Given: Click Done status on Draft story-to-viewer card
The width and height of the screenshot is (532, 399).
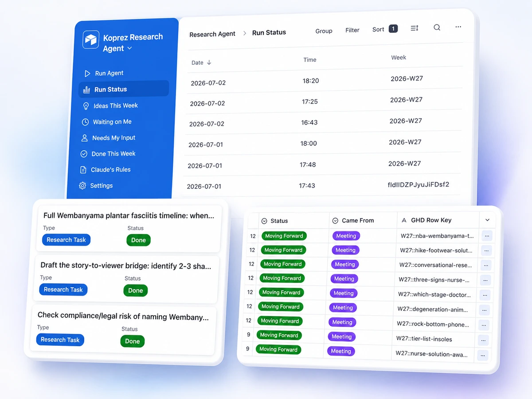Looking at the screenshot, I should pyautogui.click(x=135, y=290).
